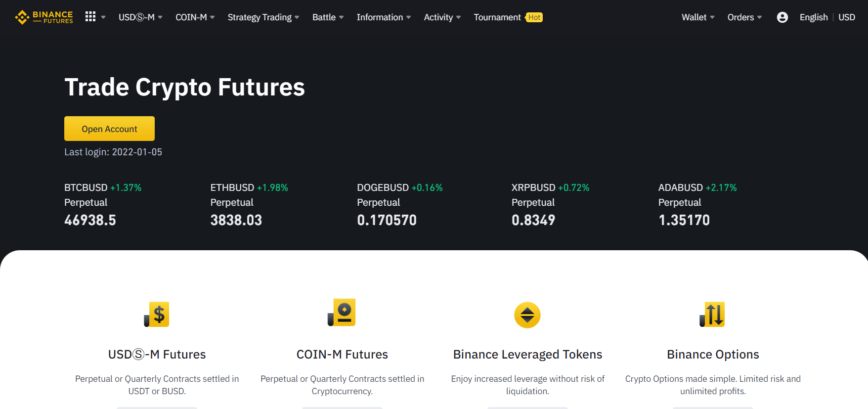Viewport: 868px width, 409px height.
Task: Click the BTCBUSD price 46938.5
Action: [x=90, y=220]
